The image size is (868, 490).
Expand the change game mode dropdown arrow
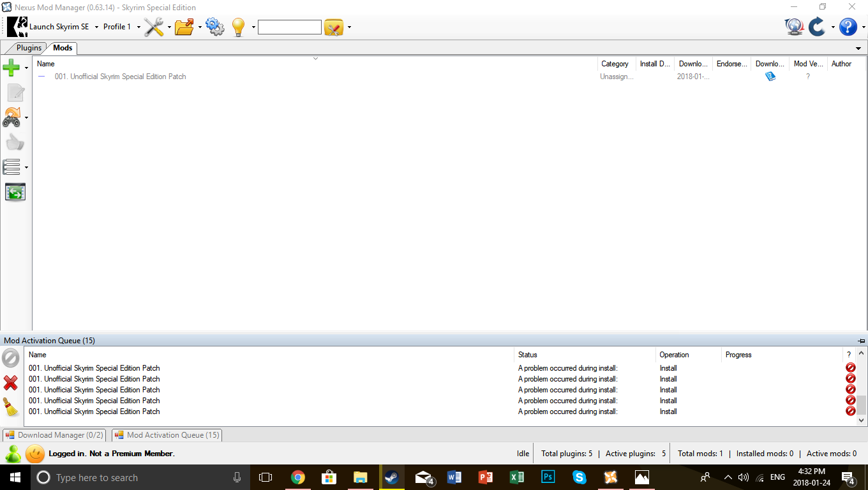tap(833, 27)
